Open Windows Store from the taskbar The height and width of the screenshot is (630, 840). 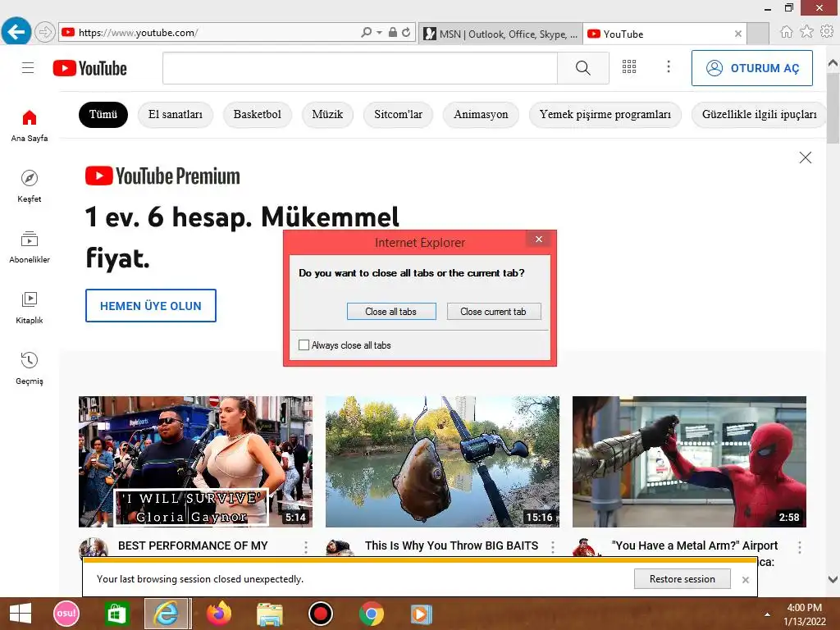[116, 614]
